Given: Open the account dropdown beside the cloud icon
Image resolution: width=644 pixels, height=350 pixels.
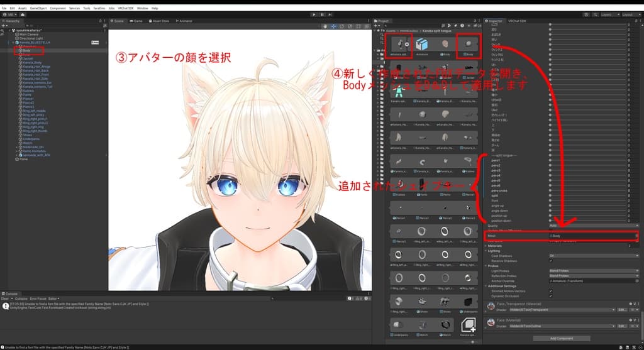Looking at the screenshot, I should (10, 14).
